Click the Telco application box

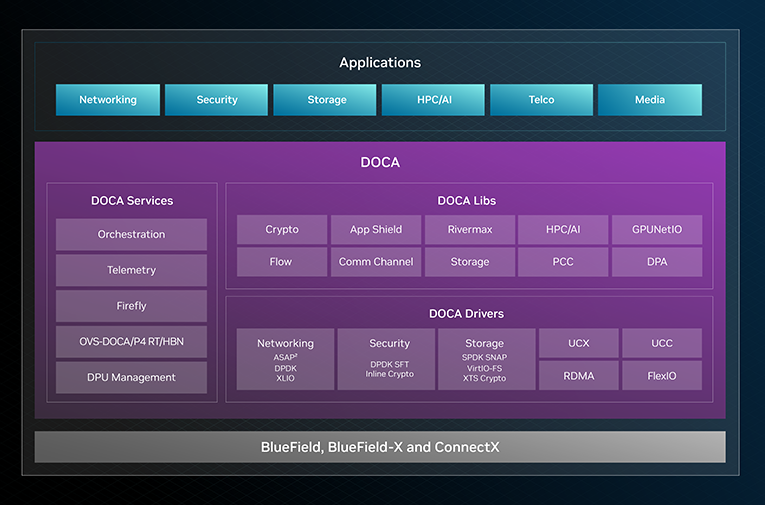(x=542, y=100)
